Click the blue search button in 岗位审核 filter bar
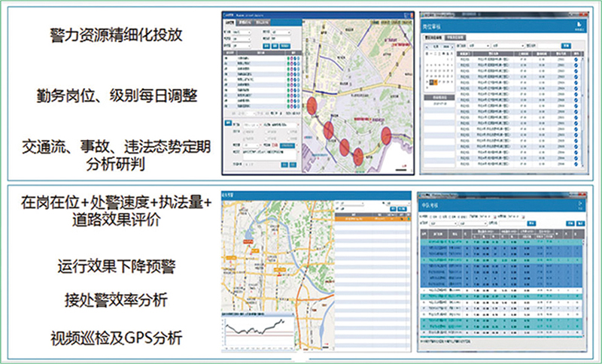This screenshot has height=364, width=602. point(566,45)
